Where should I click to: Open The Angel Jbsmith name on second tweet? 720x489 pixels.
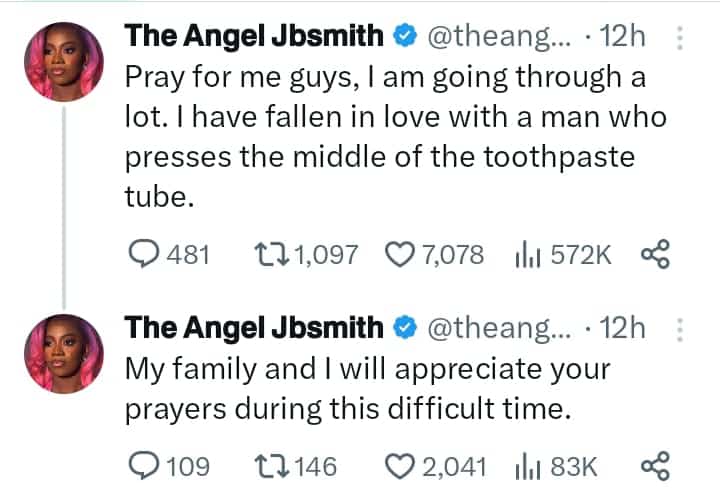252,327
